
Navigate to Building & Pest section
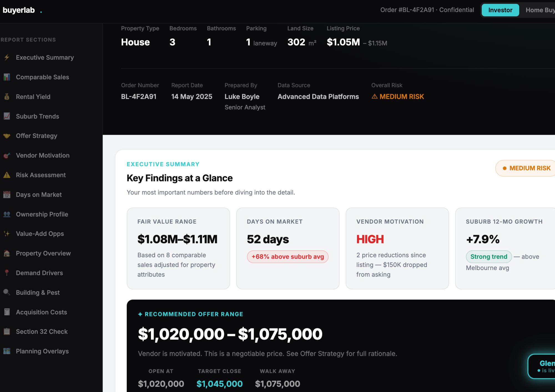coord(38,292)
